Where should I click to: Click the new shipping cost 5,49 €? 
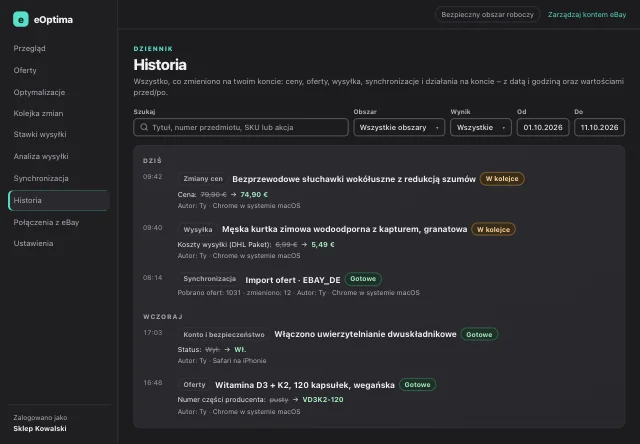point(323,245)
